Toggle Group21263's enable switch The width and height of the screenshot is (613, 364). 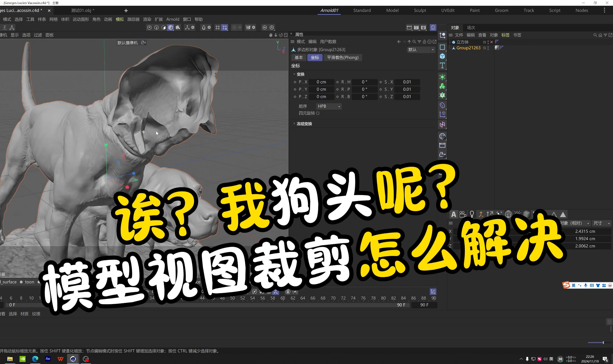tap(485, 48)
